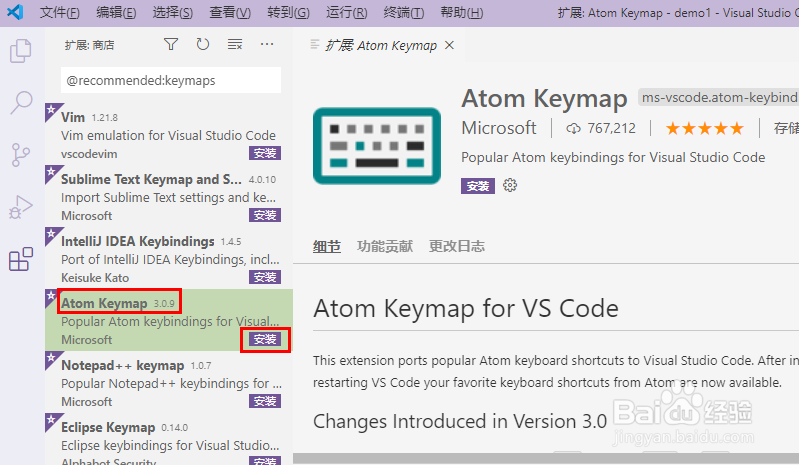
Task: Click the horizontal scrollbar in details pane
Action: pos(546,458)
